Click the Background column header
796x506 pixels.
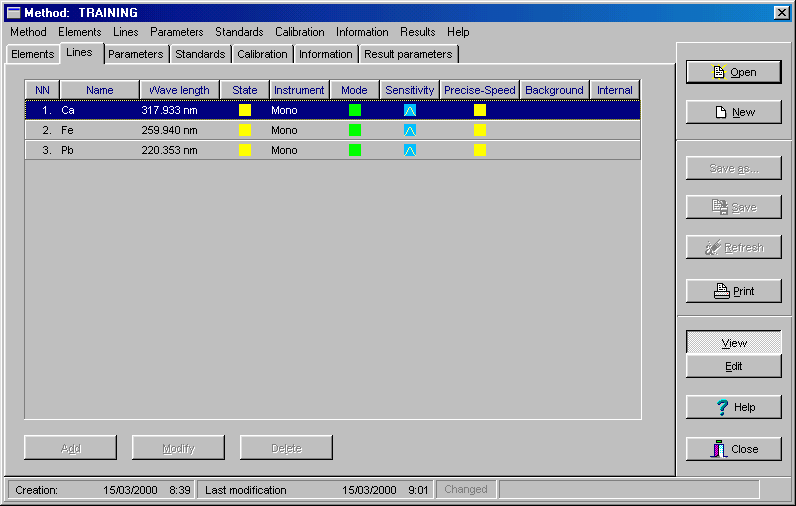coord(554,90)
